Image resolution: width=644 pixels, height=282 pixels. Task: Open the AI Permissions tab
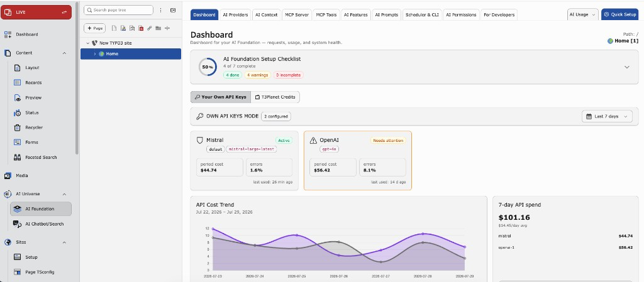coord(461,14)
